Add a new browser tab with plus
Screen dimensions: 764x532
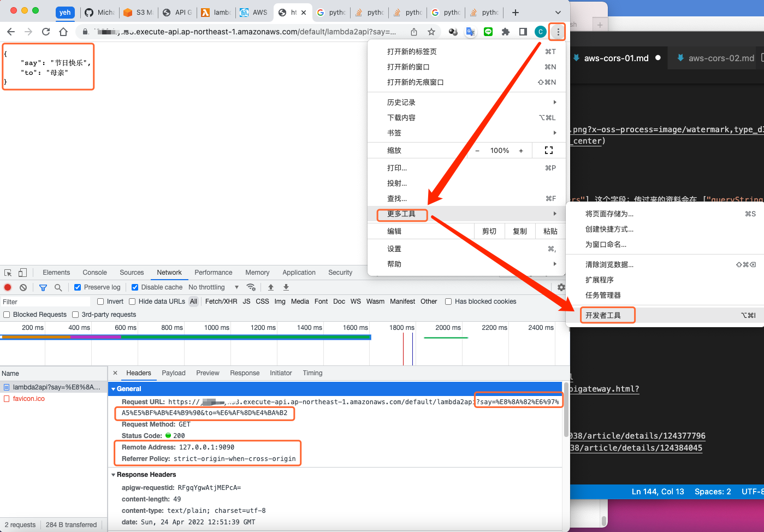[x=516, y=12]
